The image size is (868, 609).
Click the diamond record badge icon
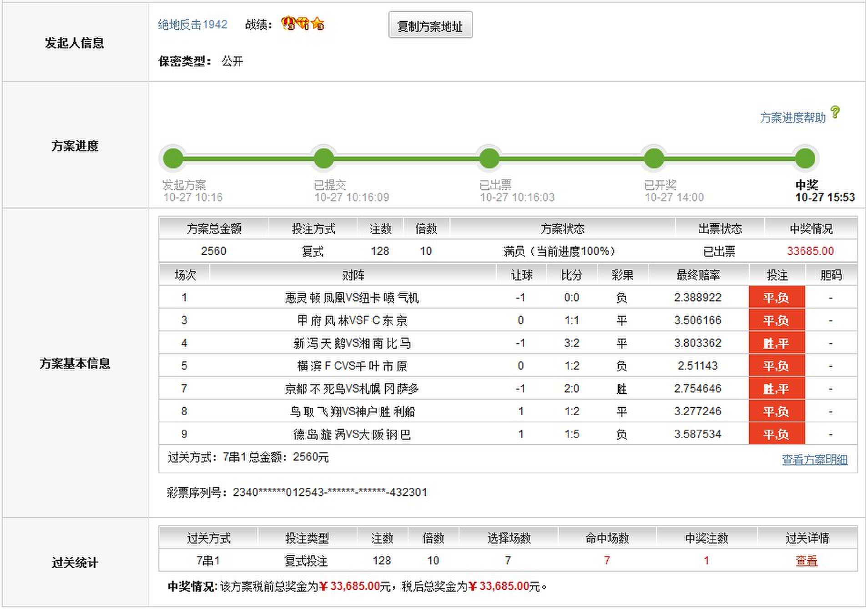[303, 23]
